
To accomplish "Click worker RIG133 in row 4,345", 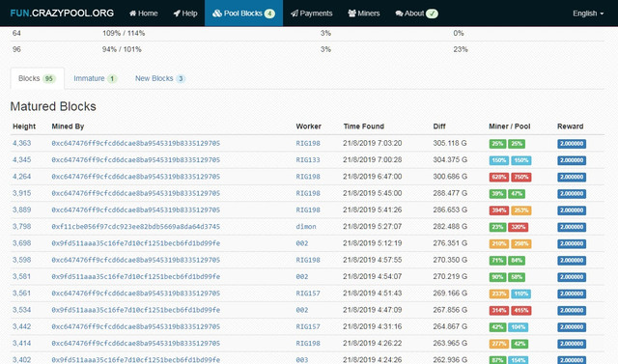I will [x=308, y=160].
